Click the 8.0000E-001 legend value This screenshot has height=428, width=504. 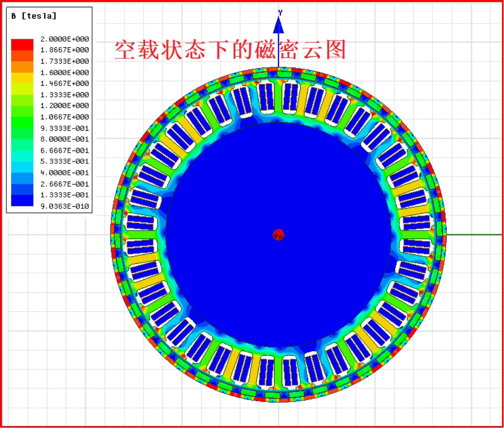(65, 139)
